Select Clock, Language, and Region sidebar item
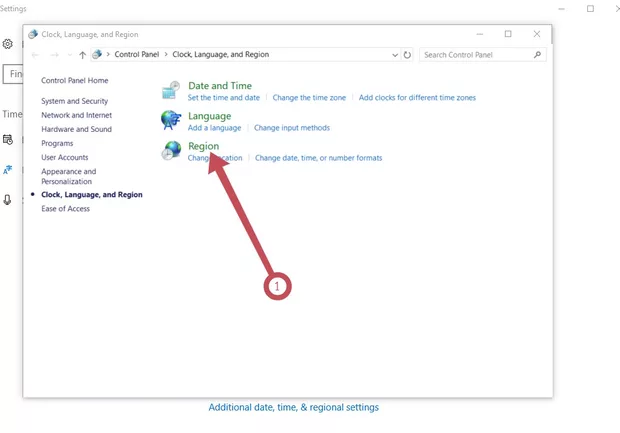This screenshot has width=620, height=433. (x=92, y=195)
